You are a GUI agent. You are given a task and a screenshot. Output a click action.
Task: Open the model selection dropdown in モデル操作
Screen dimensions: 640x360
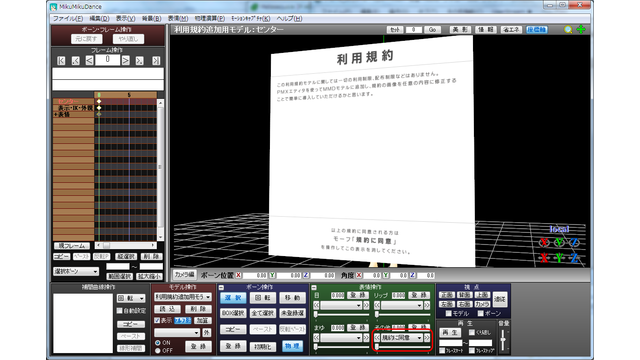click(x=183, y=297)
